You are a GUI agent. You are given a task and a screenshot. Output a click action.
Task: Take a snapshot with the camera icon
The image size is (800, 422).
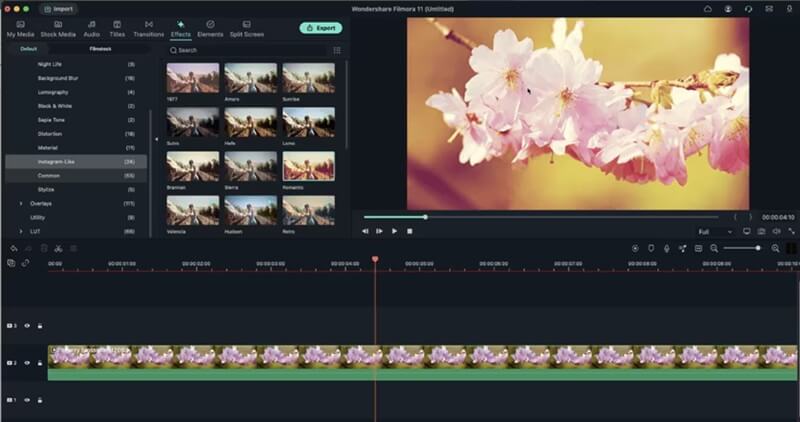point(761,231)
